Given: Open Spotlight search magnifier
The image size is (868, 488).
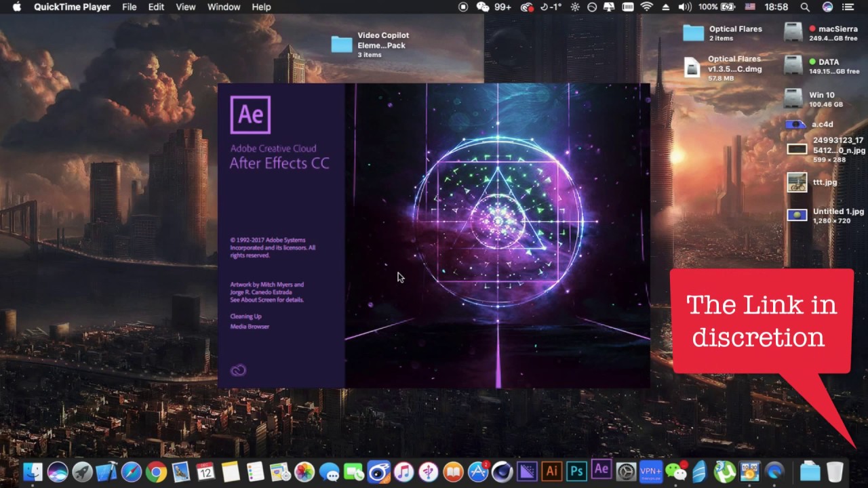Looking at the screenshot, I should [x=805, y=7].
